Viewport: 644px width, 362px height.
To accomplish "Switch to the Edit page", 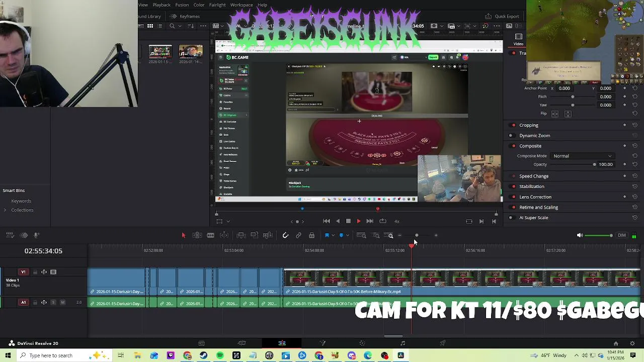I will point(282,343).
